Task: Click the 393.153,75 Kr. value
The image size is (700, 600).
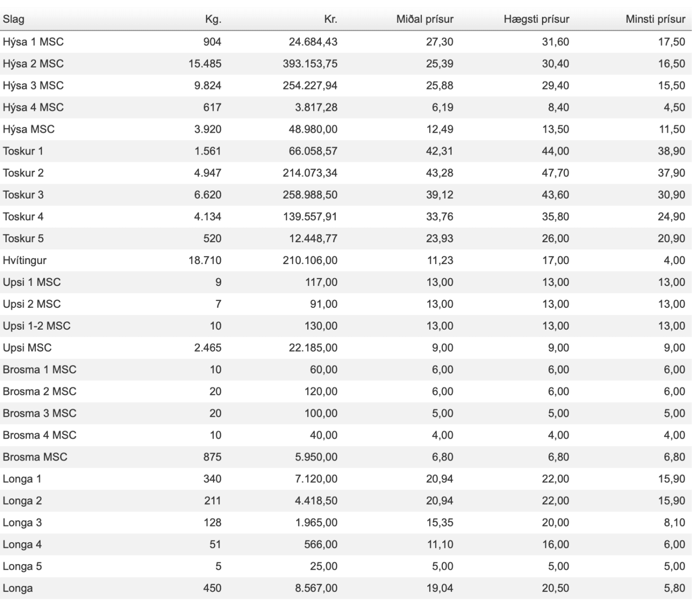Action: click(310, 64)
